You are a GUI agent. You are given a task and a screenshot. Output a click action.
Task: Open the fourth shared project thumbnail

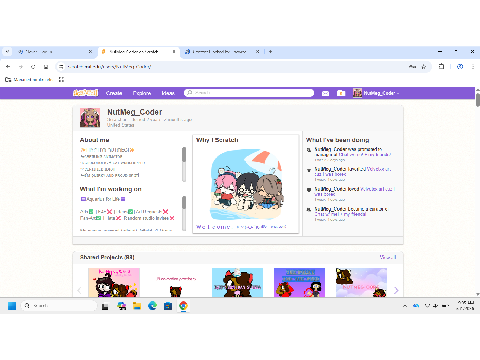299,282
